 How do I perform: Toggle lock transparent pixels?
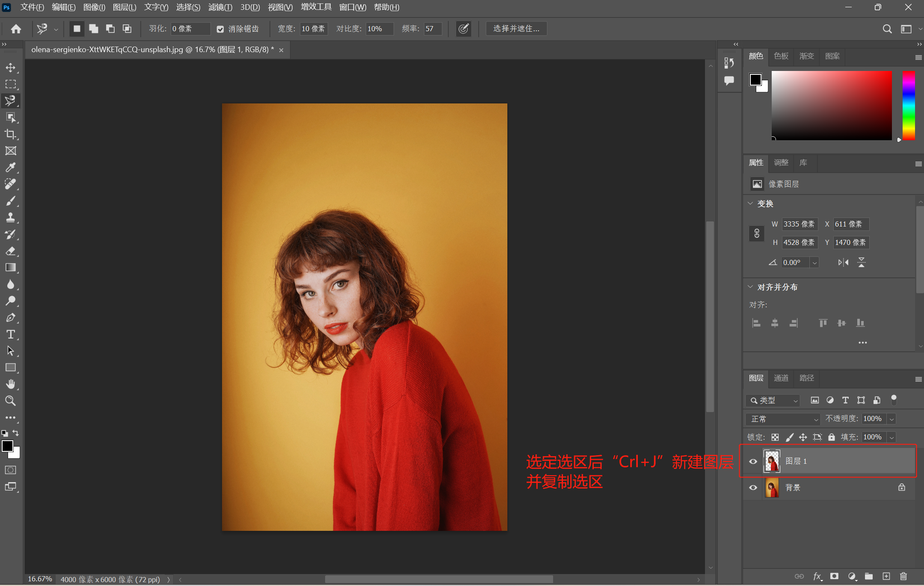click(x=775, y=437)
